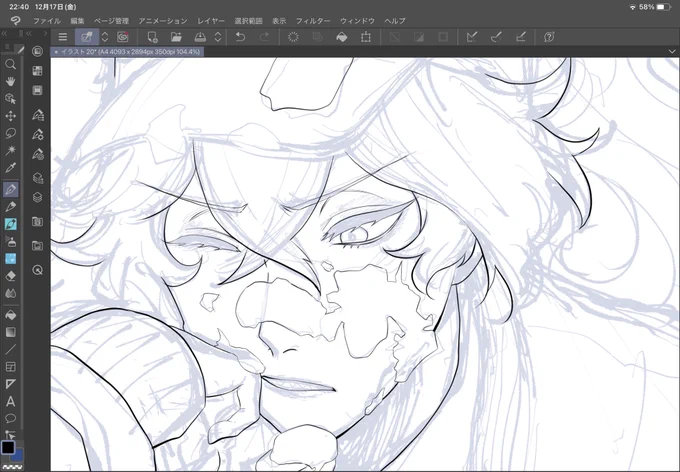
Task: Select the Hand move-view tool
Action: [10, 81]
